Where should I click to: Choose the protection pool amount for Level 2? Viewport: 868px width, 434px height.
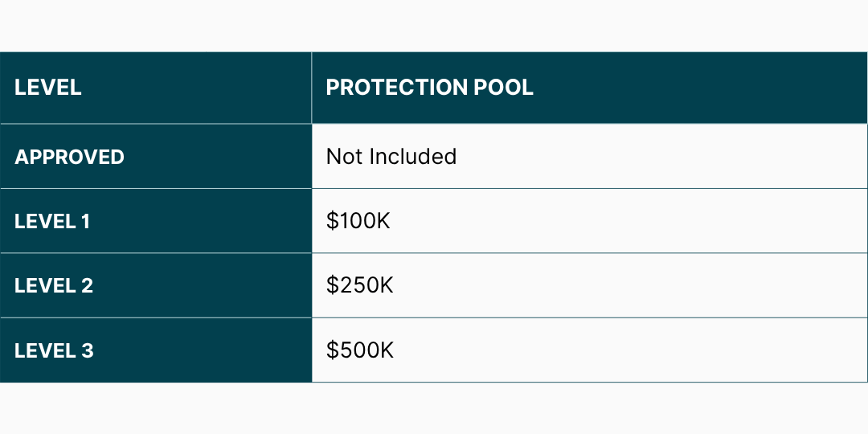359,285
